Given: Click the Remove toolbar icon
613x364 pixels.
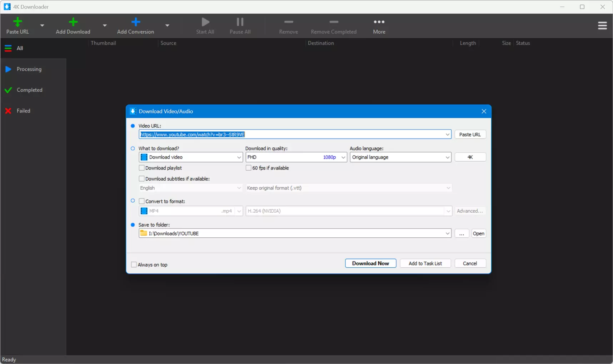Looking at the screenshot, I should (x=289, y=22).
